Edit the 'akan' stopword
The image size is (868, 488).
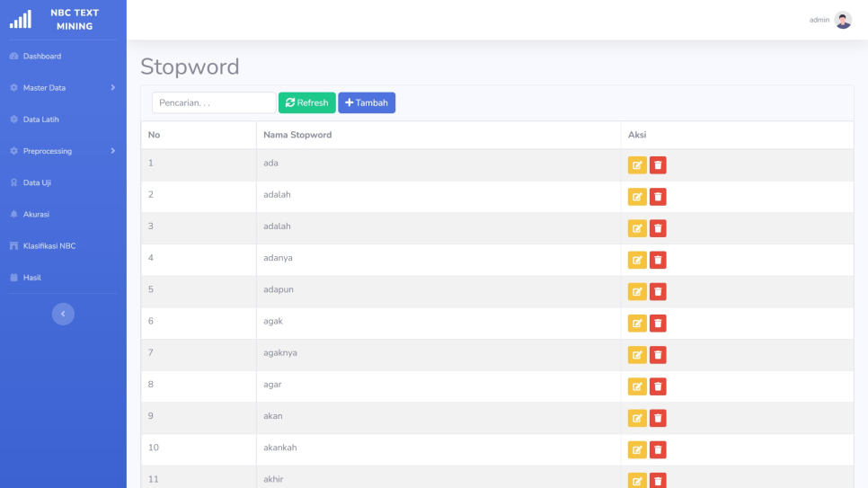637,418
